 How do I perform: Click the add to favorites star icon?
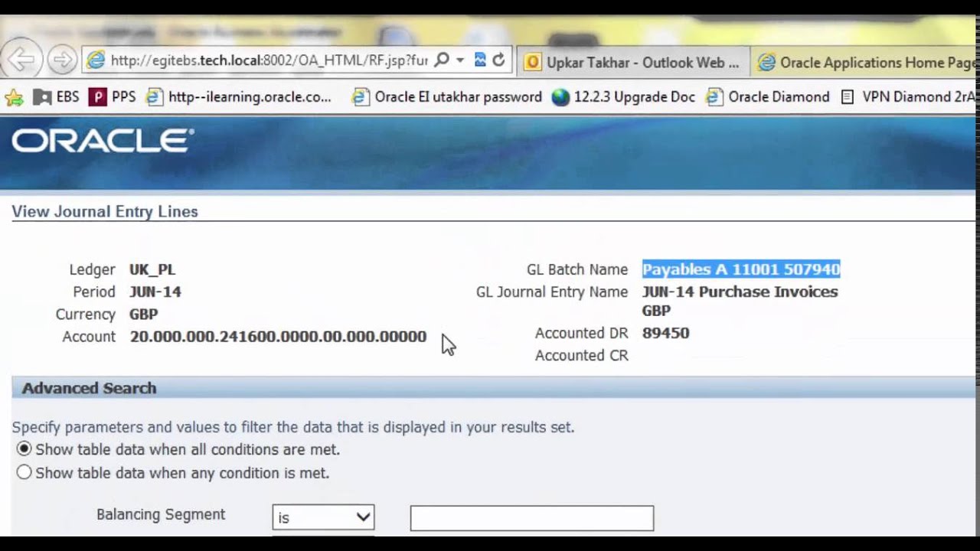point(14,97)
